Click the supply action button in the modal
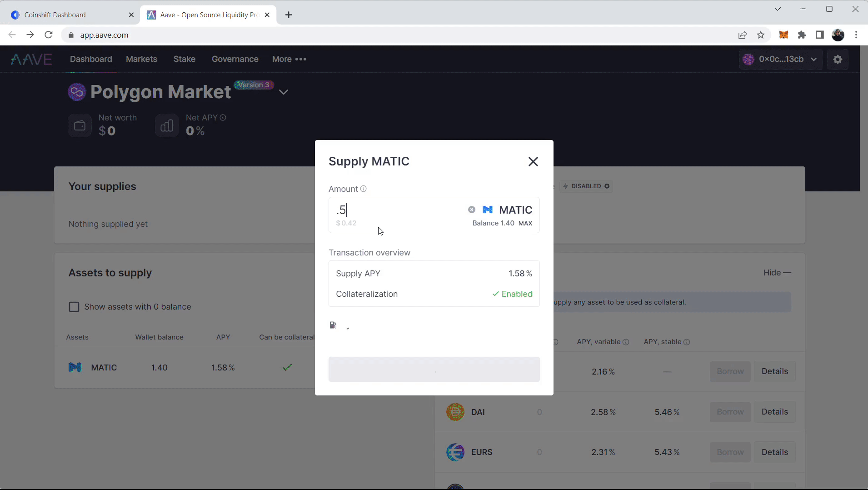 (434, 369)
